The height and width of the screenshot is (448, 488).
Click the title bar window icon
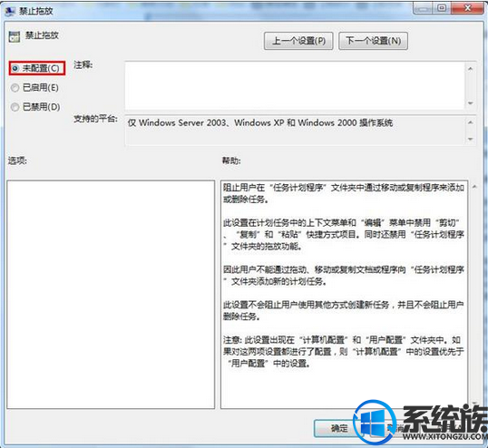(10, 12)
